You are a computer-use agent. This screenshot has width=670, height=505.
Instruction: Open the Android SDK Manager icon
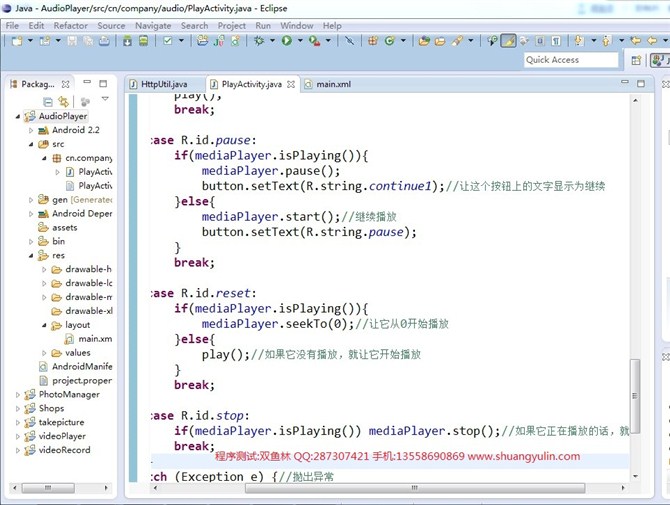click(x=127, y=41)
